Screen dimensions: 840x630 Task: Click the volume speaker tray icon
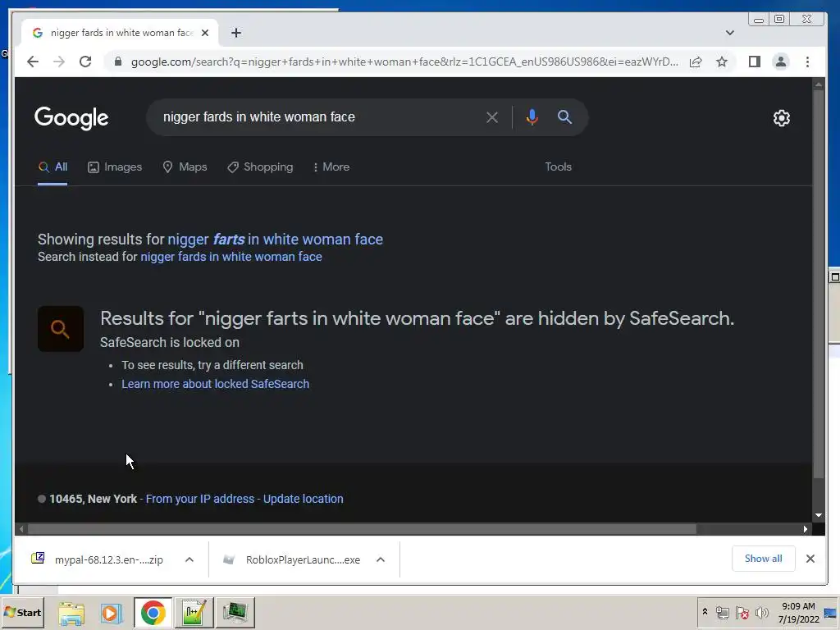[x=762, y=612]
